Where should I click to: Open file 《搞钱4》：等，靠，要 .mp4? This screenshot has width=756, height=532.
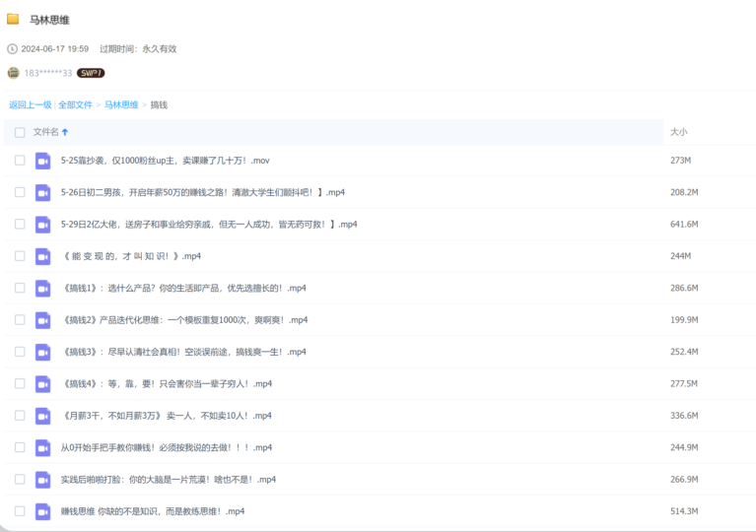[x=167, y=383]
